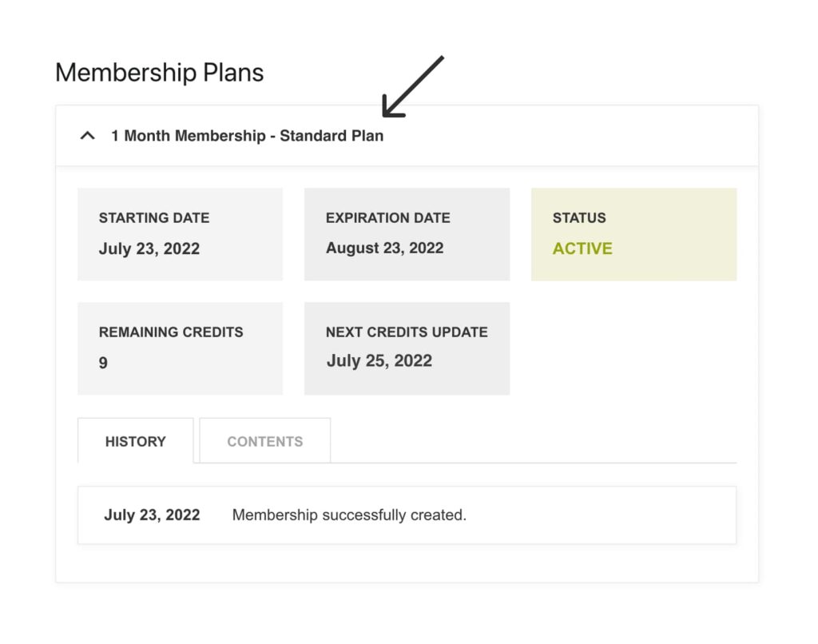The height and width of the screenshot is (644, 818).
Task: Click the membership created history entry
Action: (x=350, y=515)
